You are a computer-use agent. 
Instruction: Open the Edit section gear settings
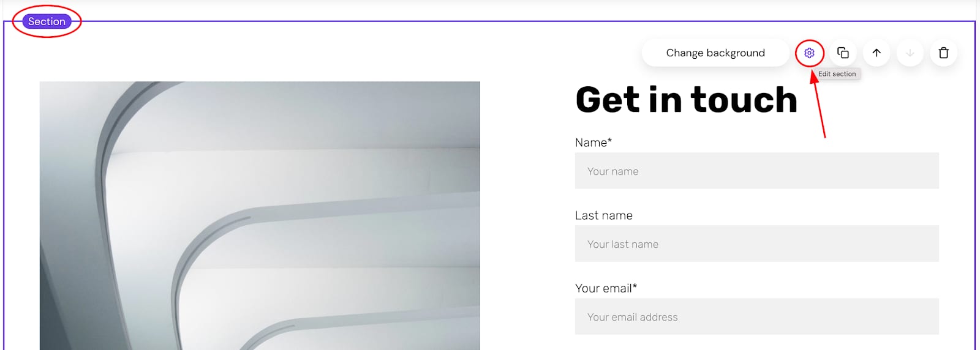point(809,53)
